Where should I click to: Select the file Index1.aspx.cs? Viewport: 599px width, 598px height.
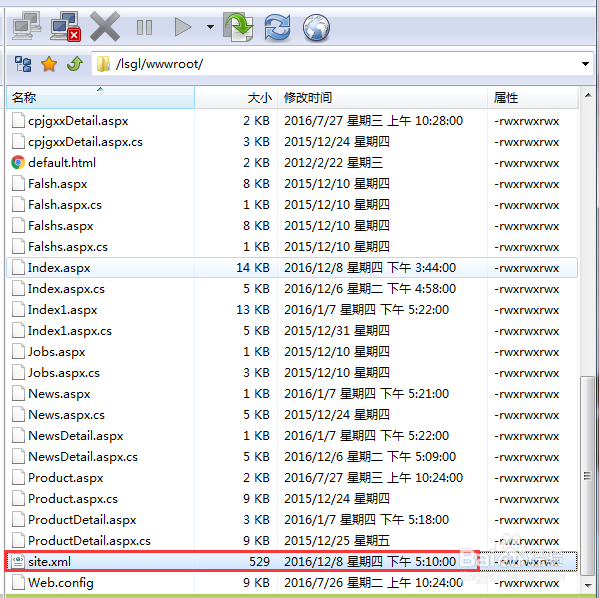pos(292,331)
